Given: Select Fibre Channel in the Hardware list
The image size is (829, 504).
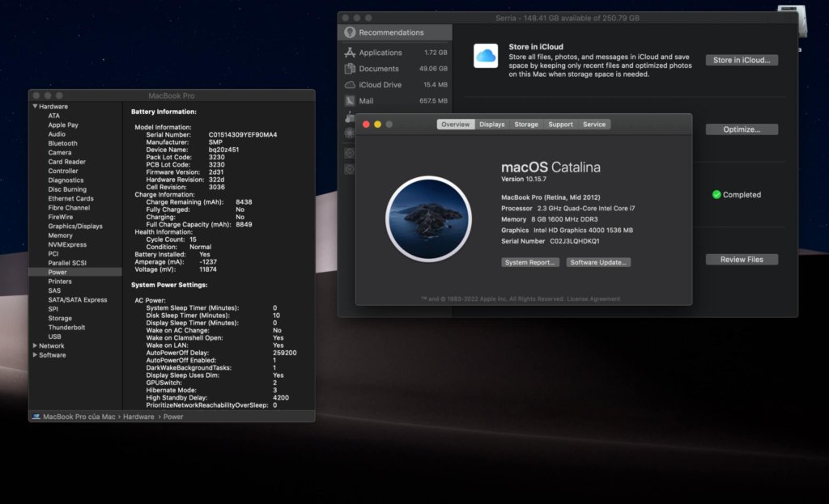Looking at the screenshot, I should (x=69, y=208).
